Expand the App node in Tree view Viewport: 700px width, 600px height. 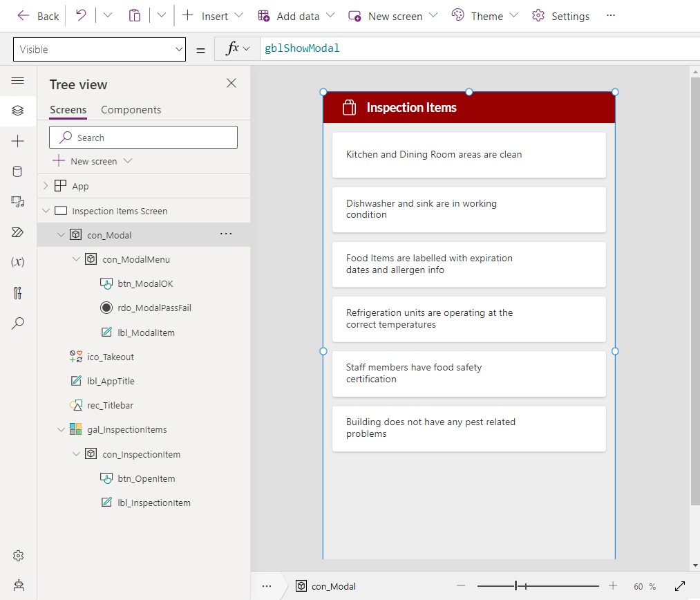coord(45,185)
